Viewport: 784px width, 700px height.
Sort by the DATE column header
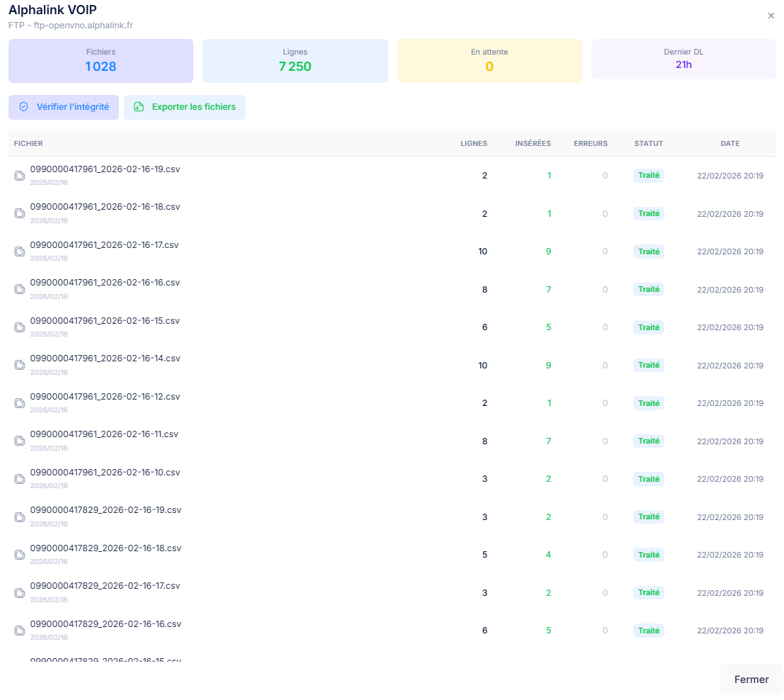coord(730,143)
